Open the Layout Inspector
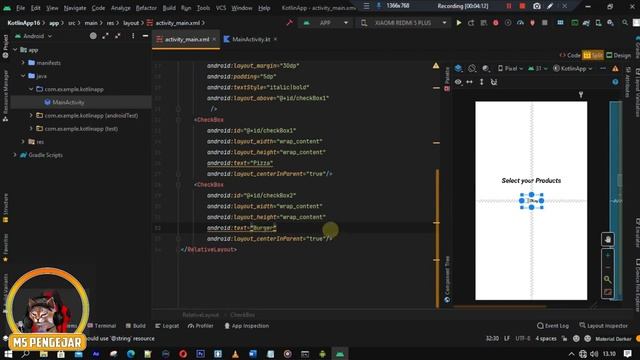 pyautogui.click(x=604, y=326)
